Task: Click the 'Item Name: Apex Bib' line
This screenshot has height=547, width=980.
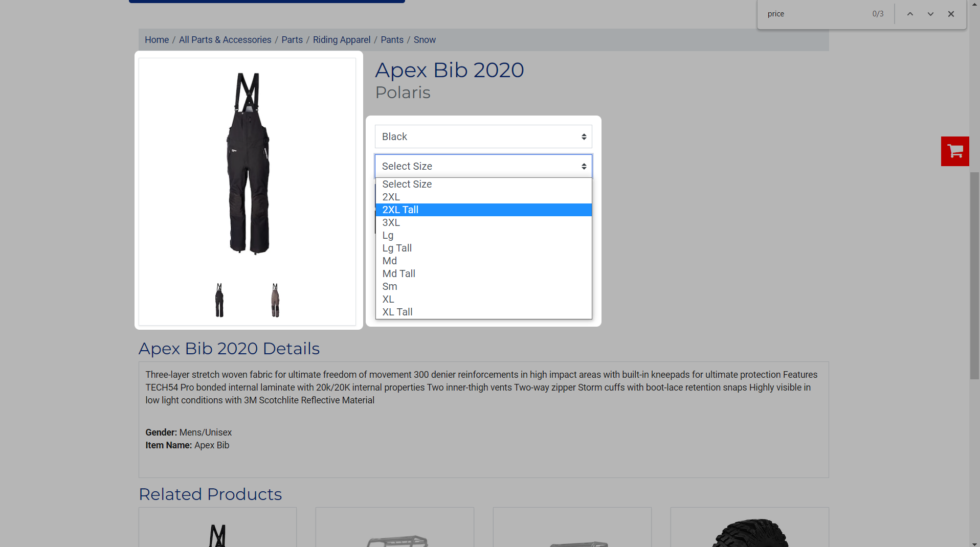Action: click(187, 445)
